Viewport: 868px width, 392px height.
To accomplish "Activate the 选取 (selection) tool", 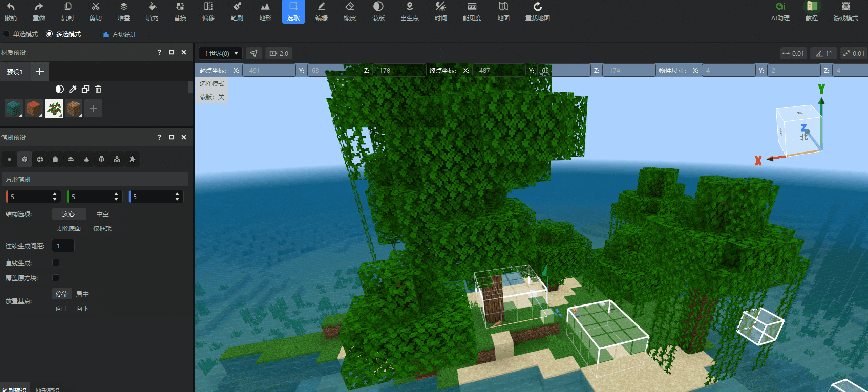I will click(x=293, y=11).
